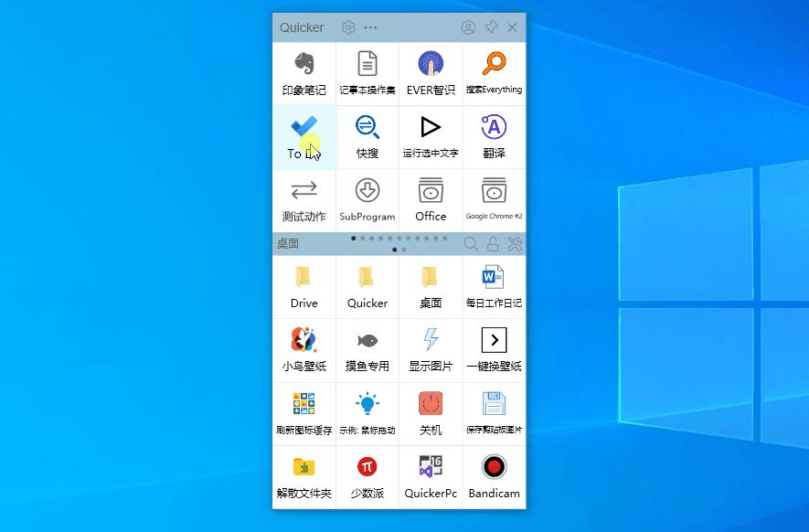Screen dimensions: 809x532
Task: Run the 解散文件夹 action
Action: click(303, 478)
